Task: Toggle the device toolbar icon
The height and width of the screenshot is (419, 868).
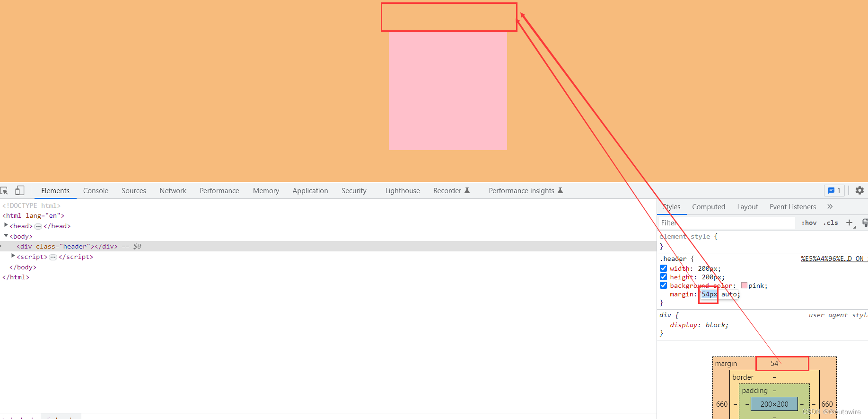Action: coord(20,190)
